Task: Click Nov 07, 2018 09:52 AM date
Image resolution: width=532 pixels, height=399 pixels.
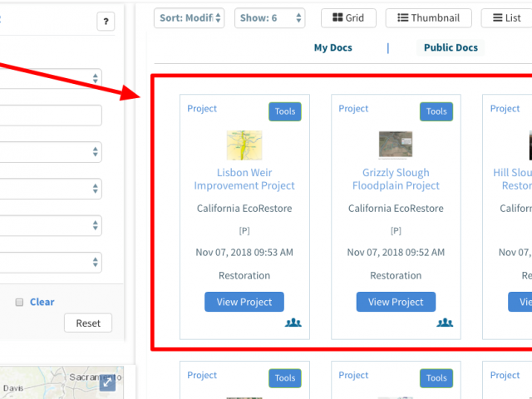Action: coord(396,253)
